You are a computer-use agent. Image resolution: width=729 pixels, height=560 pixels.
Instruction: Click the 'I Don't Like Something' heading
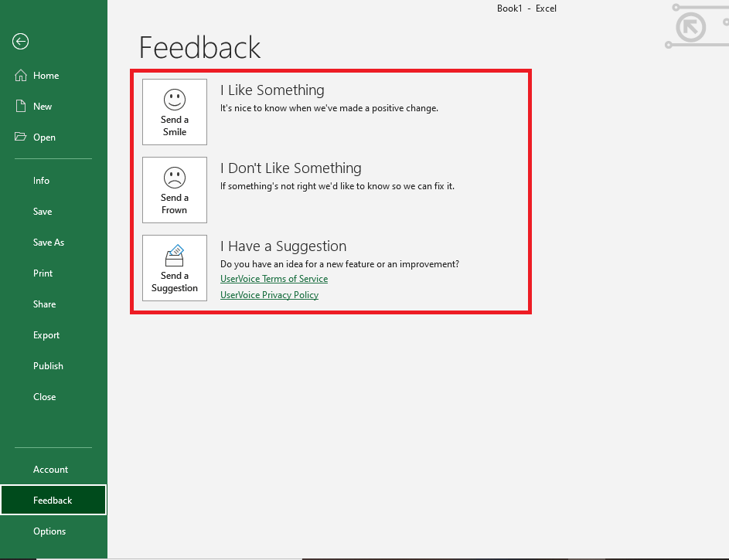pos(291,168)
